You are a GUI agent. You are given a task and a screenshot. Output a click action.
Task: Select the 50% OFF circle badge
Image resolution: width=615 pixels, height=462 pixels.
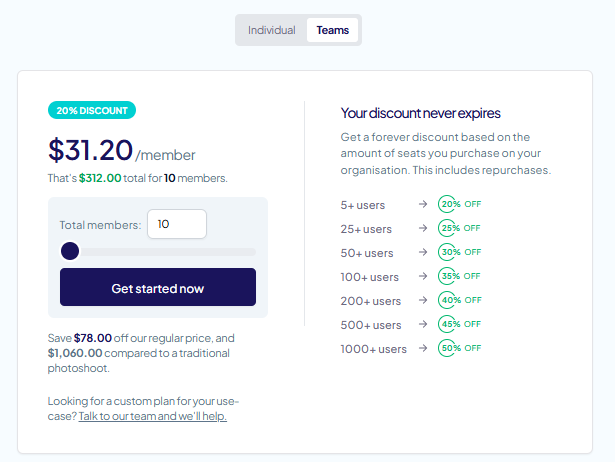click(x=449, y=348)
